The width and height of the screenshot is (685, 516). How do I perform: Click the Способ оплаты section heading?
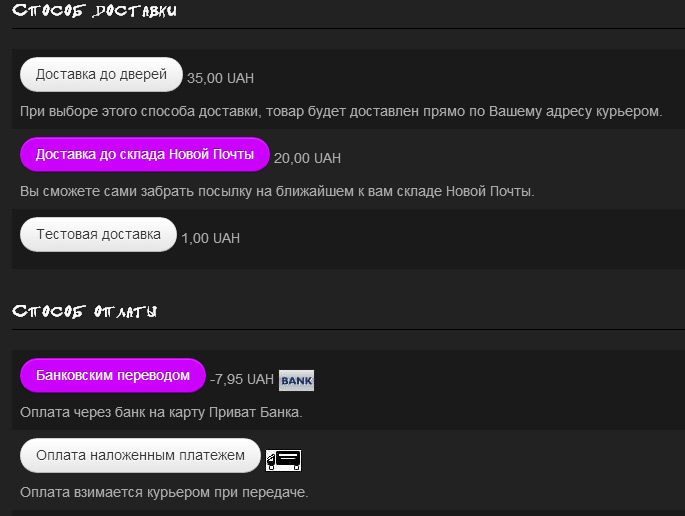click(x=84, y=312)
